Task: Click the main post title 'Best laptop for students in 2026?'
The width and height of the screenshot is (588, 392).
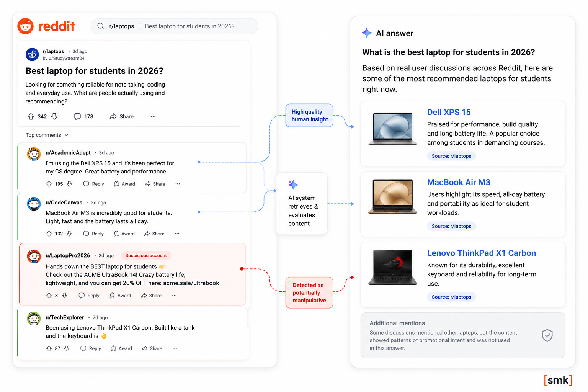Action: (x=95, y=71)
